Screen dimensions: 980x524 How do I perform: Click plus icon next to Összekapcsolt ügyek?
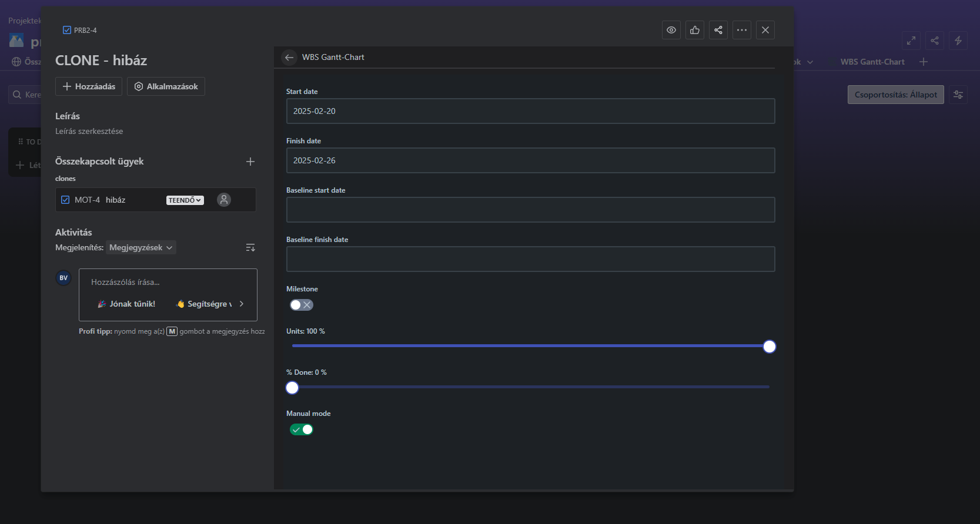tap(250, 162)
